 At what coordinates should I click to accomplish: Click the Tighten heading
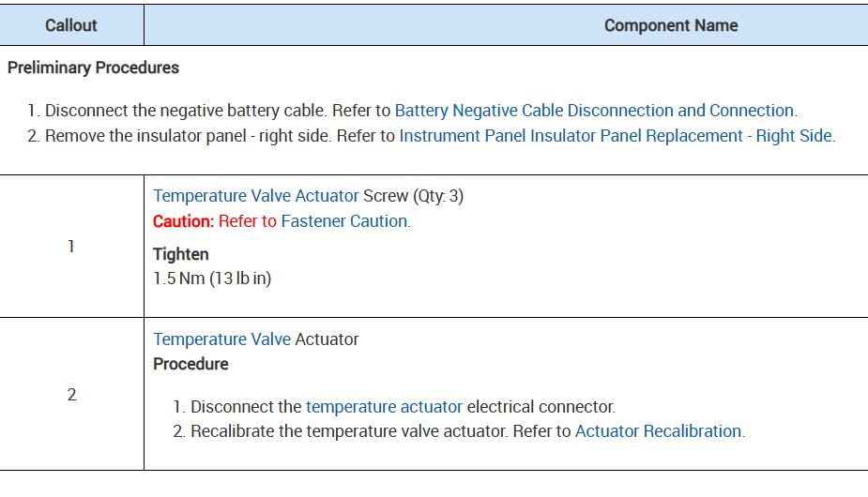point(181,254)
